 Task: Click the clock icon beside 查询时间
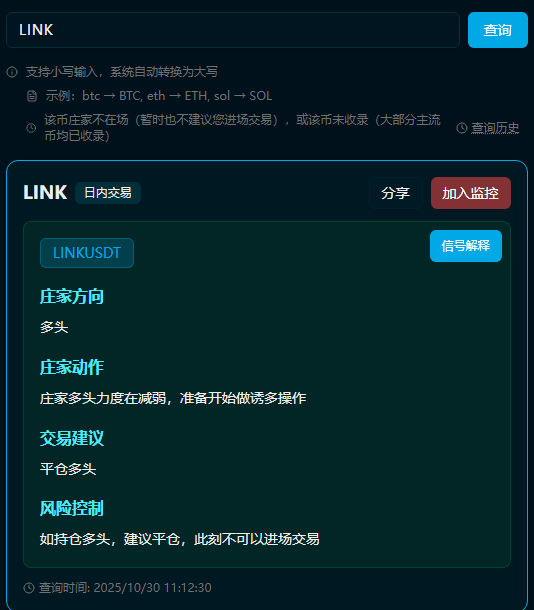click(29, 587)
